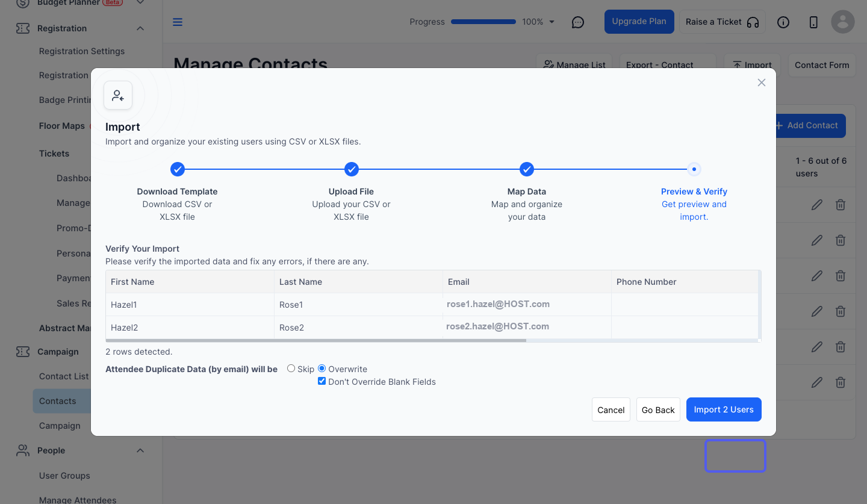Click the People group icon in sidebar
This screenshot has width=867, height=504.
(x=23, y=450)
